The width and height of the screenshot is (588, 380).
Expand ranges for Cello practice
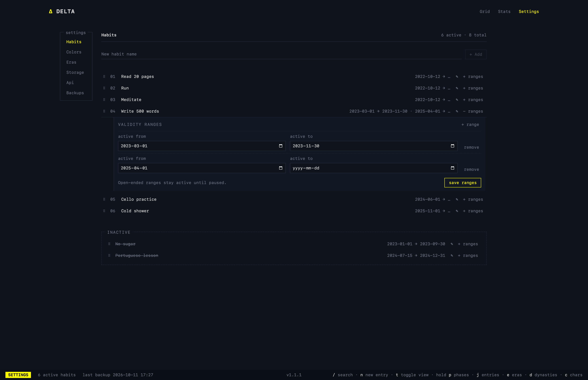[473, 199]
